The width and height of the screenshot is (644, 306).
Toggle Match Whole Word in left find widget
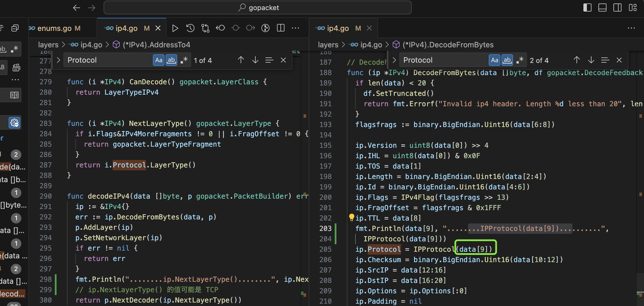click(x=171, y=60)
